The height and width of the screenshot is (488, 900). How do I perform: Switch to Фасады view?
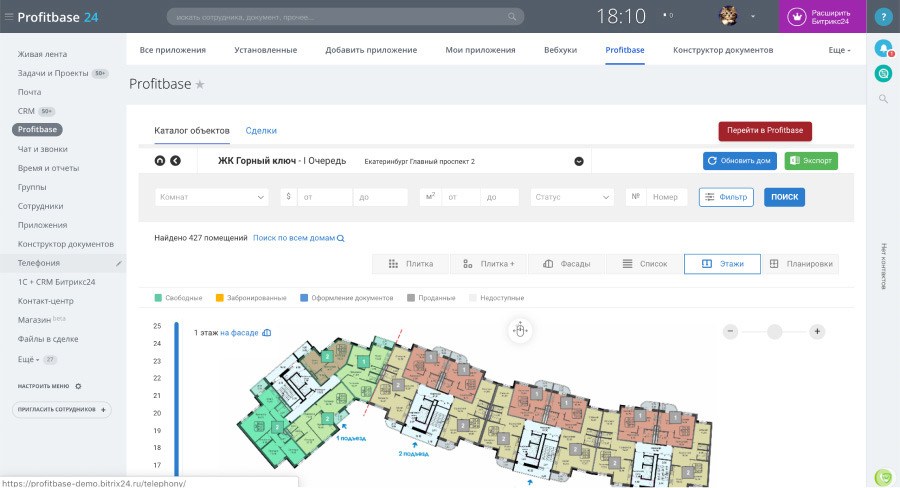point(567,264)
